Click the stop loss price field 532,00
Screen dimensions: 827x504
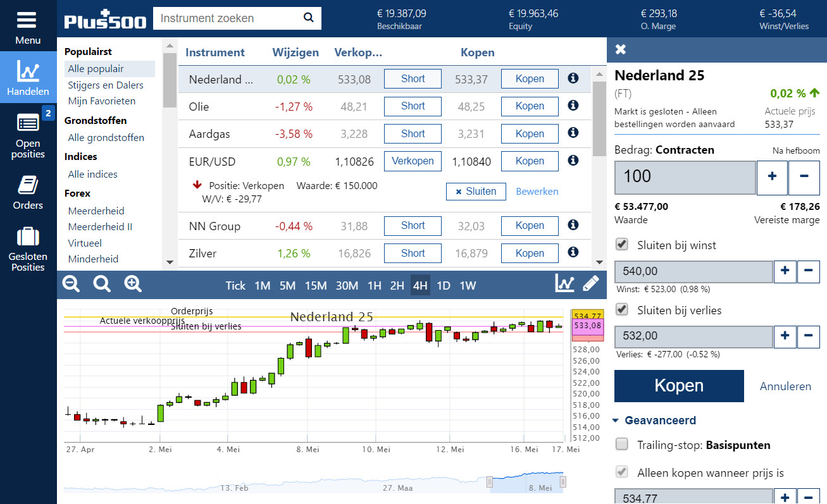[693, 336]
